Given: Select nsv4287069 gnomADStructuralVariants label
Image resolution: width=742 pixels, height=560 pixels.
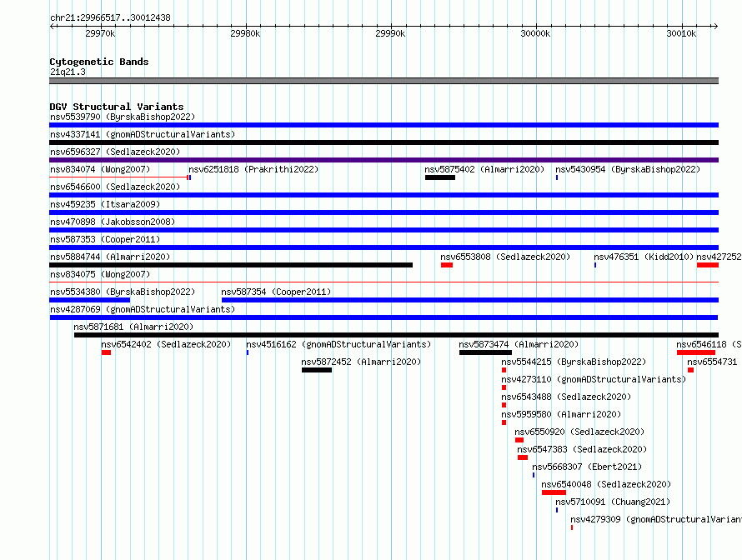Looking at the screenshot, I should click(143, 309).
